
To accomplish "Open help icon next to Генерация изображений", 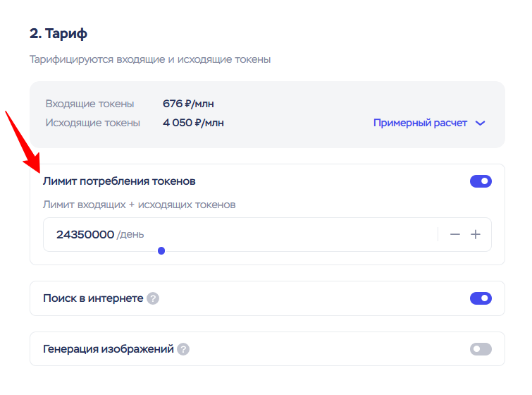I will (x=183, y=349).
